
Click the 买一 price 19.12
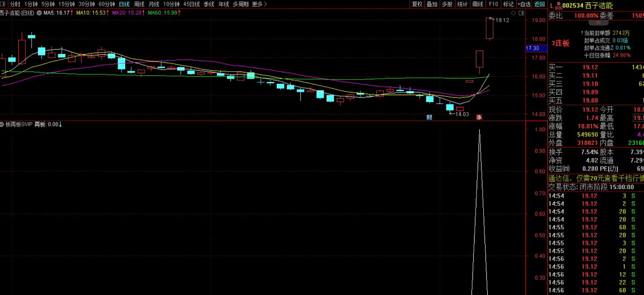click(x=589, y=67)
